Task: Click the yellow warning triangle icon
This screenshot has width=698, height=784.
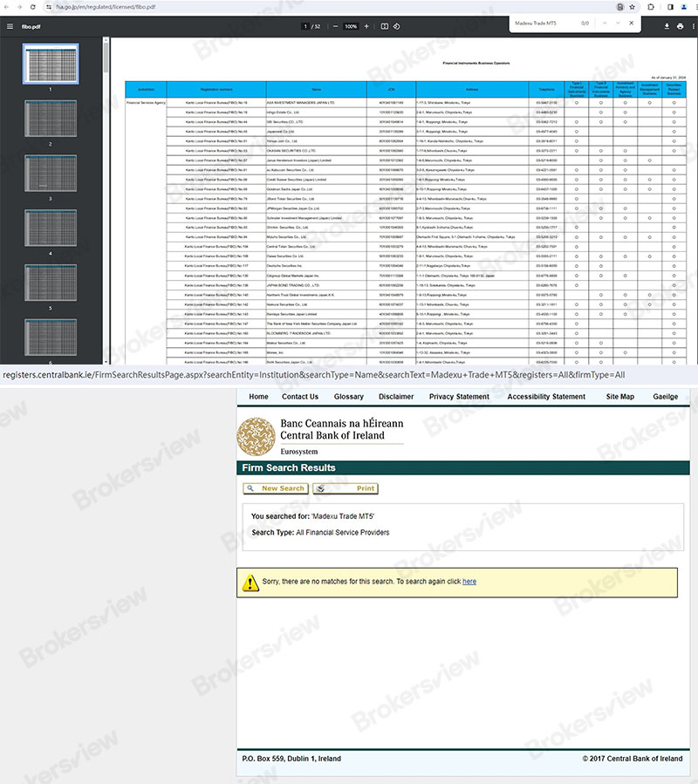Action: click(x=250, y=583)
